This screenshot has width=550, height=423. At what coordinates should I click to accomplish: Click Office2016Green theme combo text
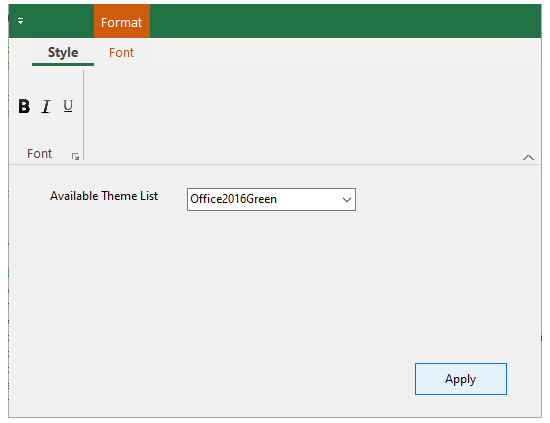click(233, 199)
